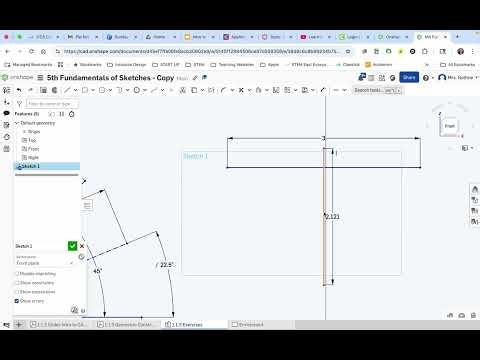Switch to the 1.1.3 tab at bottom

[58, 324]
